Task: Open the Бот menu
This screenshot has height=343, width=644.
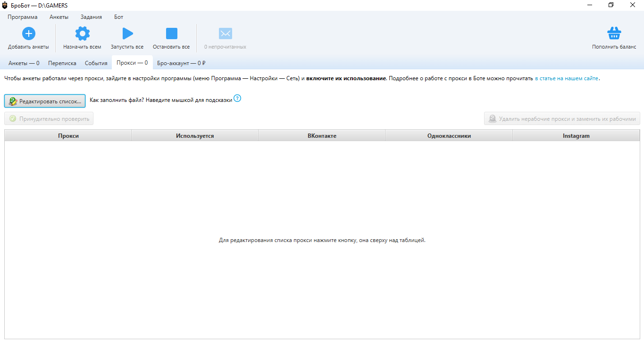Action: 119,17
